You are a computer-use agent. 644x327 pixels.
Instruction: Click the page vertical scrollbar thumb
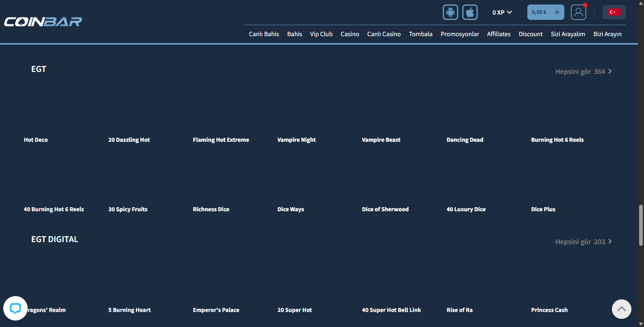641,225
